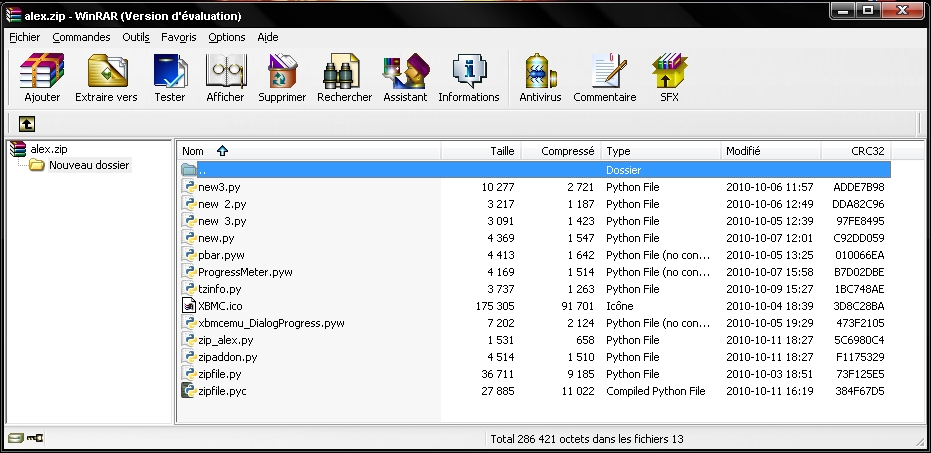The image size is (931, 453).
Task: Open the Rechercher binoculars tool
Action: coord(344,77)
